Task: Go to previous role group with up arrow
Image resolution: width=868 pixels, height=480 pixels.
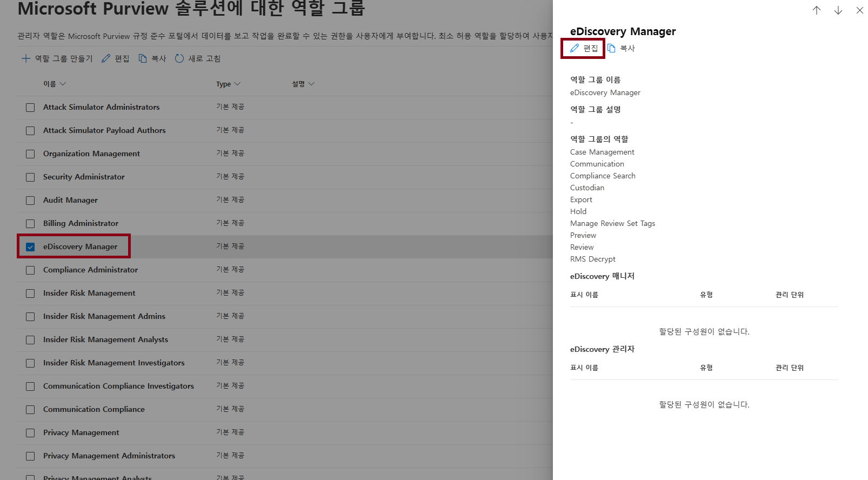Action: pyautogui.click(x=817, y=10)
